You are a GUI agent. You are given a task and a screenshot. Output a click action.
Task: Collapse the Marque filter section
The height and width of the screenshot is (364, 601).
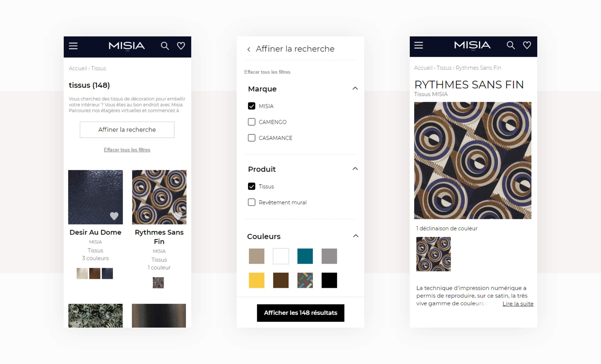pos(355,88)
